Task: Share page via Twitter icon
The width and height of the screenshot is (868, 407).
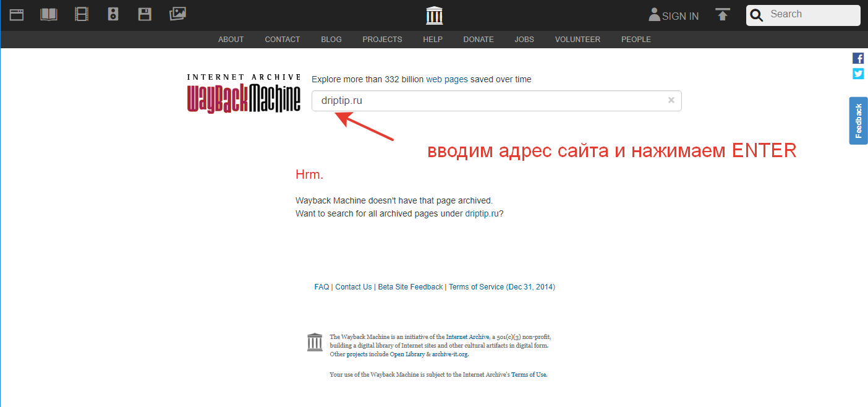Action: [x=858, y=74]
